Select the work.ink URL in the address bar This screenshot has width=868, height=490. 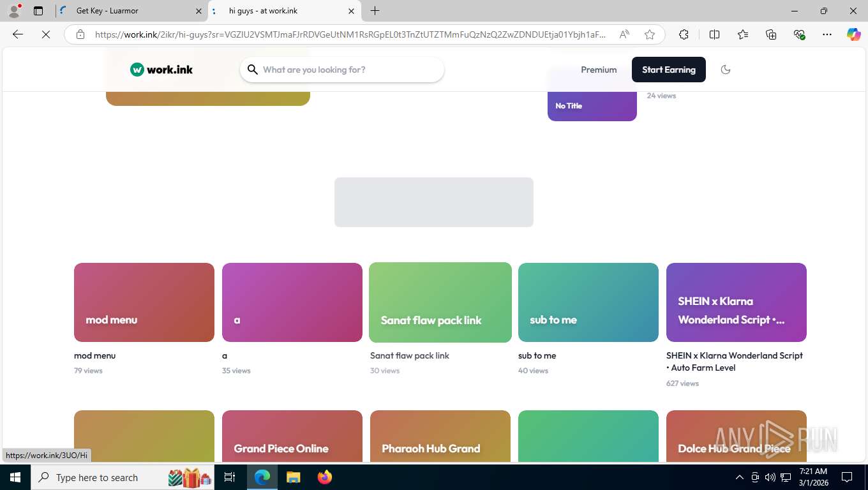coord(350,34)
